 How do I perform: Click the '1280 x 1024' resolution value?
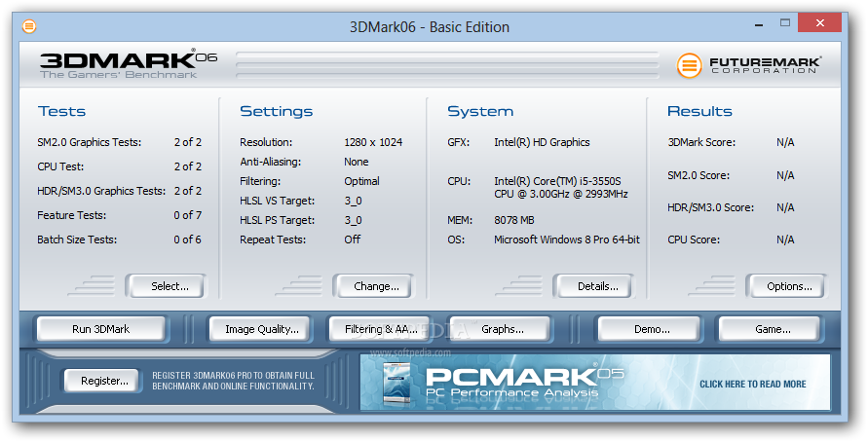click(373, 142)
